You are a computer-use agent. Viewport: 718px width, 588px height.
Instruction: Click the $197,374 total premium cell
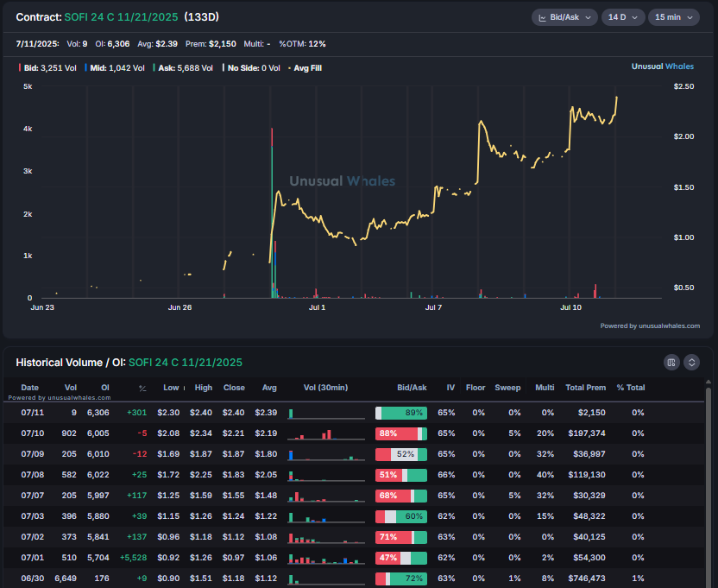pyautogui.click(x=587, y=433)
